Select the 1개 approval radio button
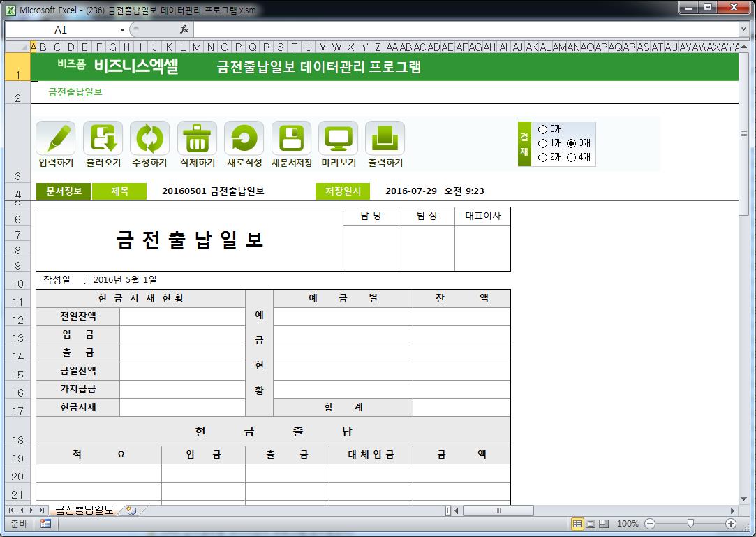Image resolution: width=756 pixels, height=537 pixels. coord(542,143)
